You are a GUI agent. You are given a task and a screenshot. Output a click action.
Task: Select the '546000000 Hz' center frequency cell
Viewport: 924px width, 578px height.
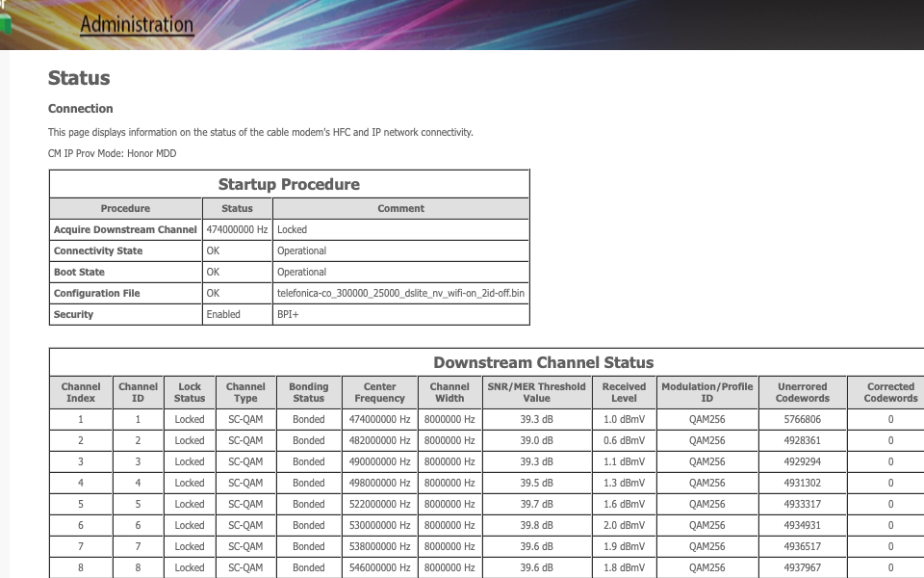pyautogui.click(x=379, y=568)
